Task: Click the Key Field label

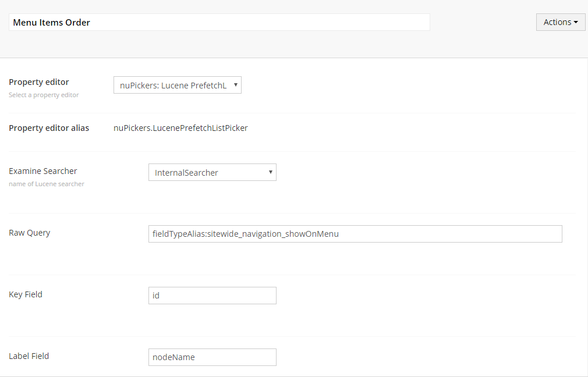Action: click(x=26, y=294)
